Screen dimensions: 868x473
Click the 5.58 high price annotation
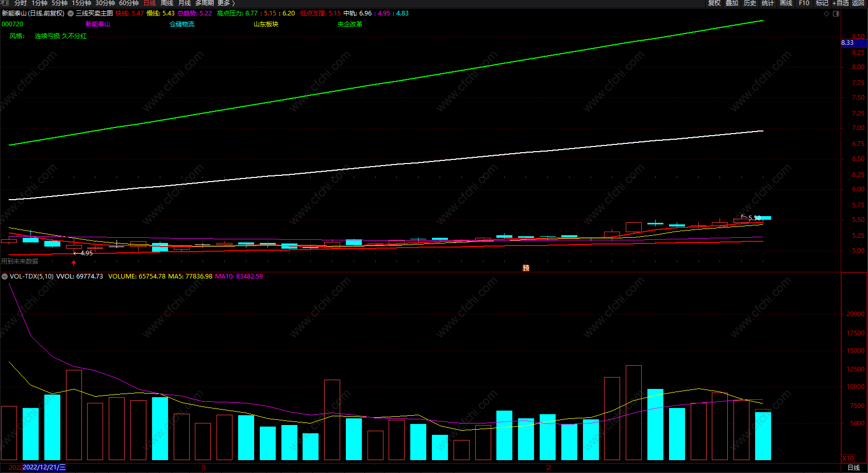point(755,218)
